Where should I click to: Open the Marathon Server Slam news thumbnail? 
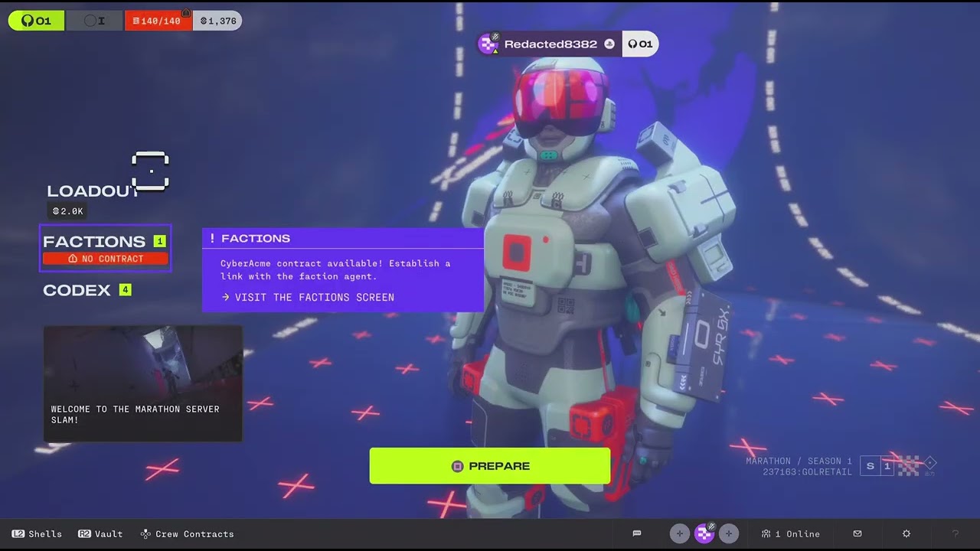coord(143,383)
